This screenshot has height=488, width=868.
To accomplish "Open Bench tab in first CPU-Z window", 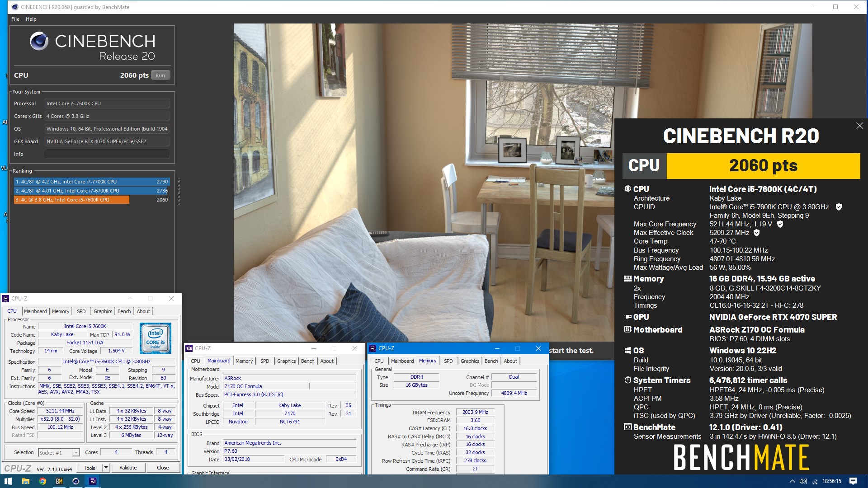I will pyautogui.click(x=124, y=311).
